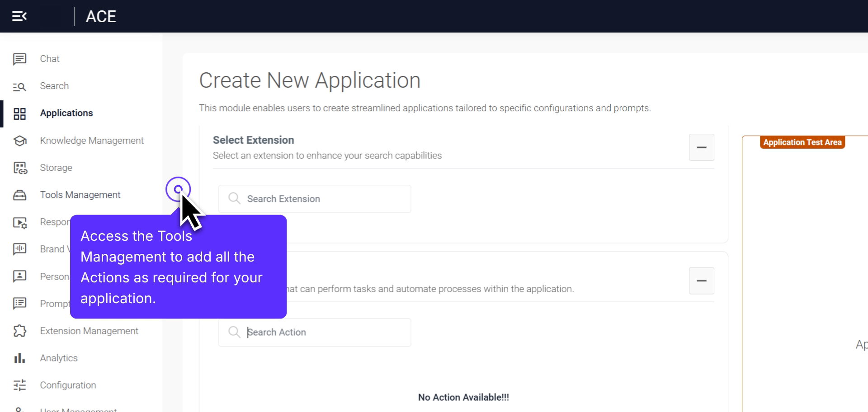Click the Tools Management toolbox icon
868x412 pixels.
pyautogui.click(x=19, y=195)
